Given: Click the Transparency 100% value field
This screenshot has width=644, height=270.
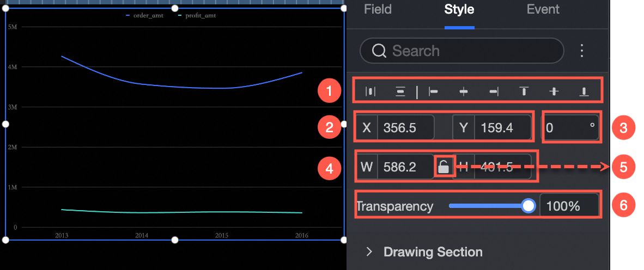Looking at the screenshot, I should [569, 206].
